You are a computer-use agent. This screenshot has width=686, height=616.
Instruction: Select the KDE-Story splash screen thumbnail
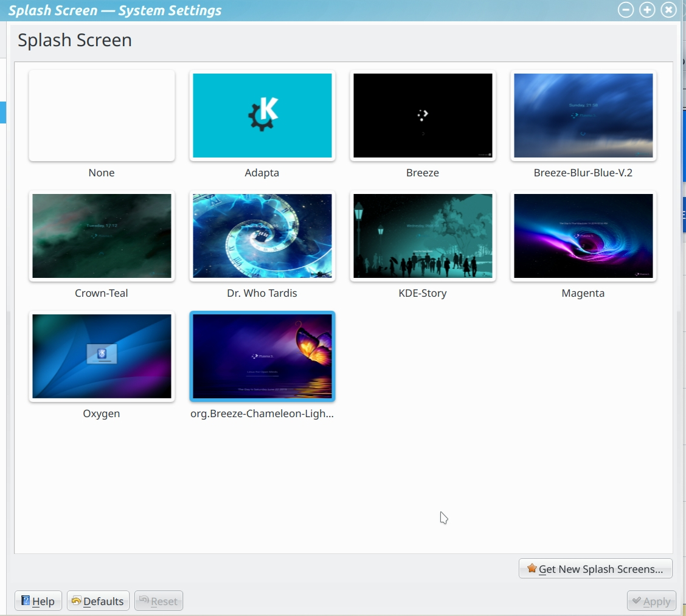422,236
